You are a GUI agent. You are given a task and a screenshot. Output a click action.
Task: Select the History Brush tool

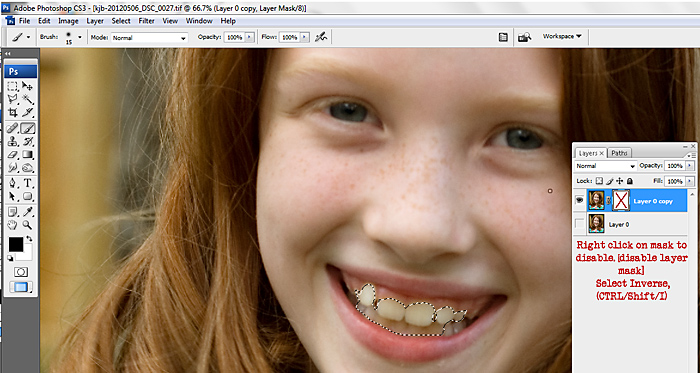[x=28, y=142]
